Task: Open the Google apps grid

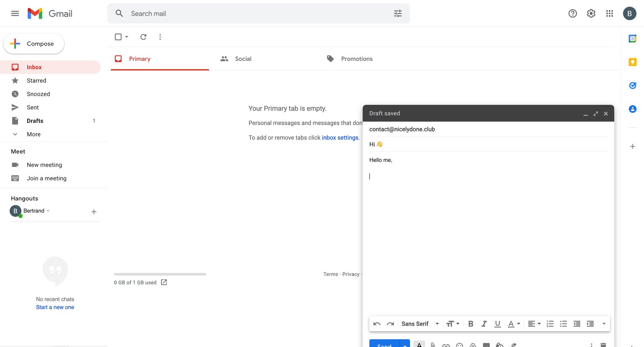Action: (609, 14)
